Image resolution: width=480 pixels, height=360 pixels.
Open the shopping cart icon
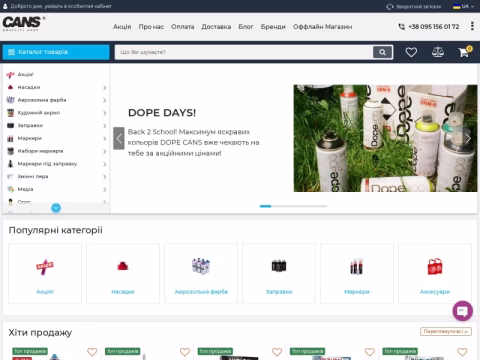click(464, 52)
